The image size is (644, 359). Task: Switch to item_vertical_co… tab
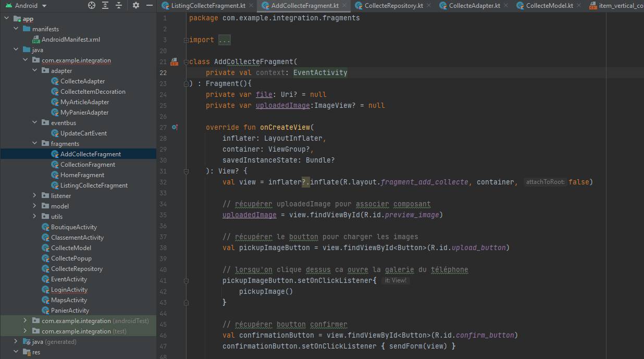click(x=615, y=6)
